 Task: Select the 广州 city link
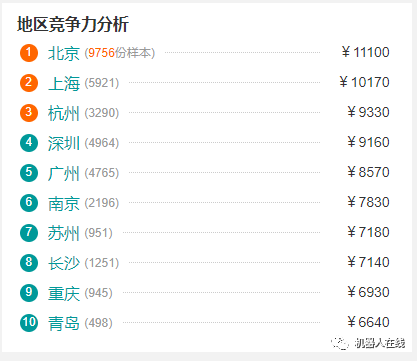point(64,173)
